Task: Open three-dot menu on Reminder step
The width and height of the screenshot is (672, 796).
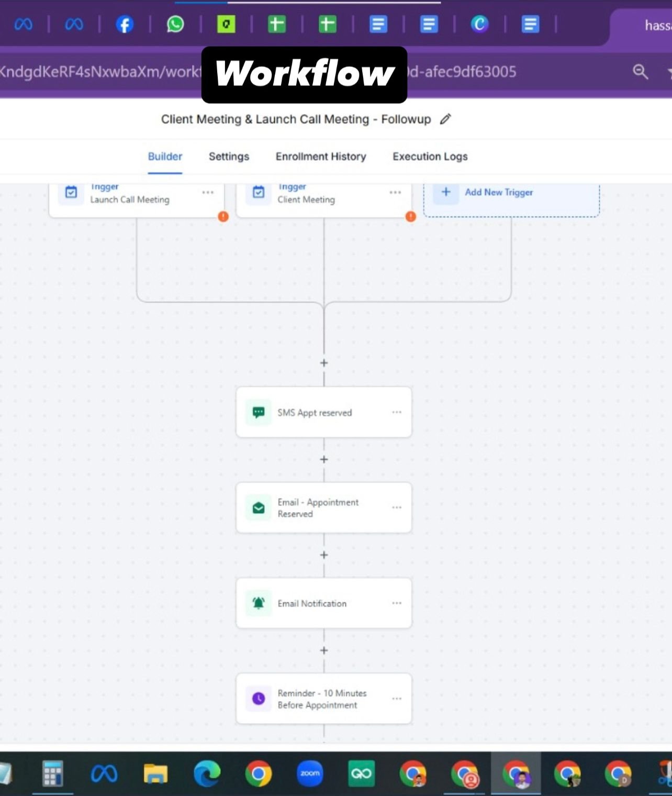Action: 397,699
